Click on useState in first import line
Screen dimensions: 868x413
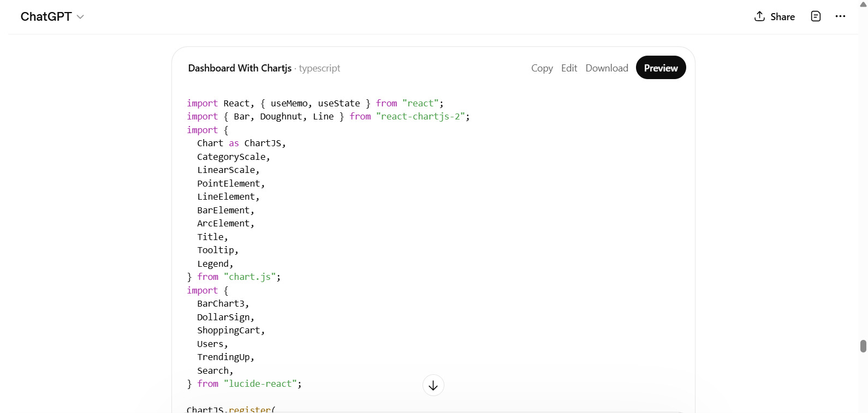click(339, 104)
